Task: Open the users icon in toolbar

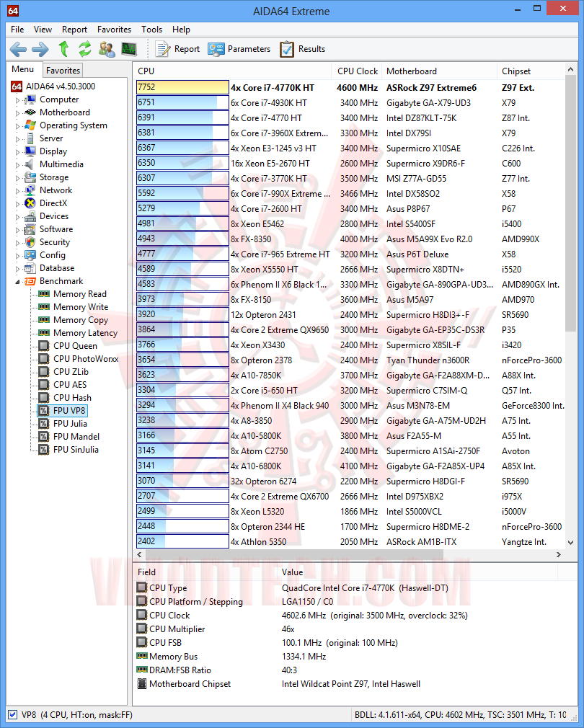Action: [x=107, y=49]
